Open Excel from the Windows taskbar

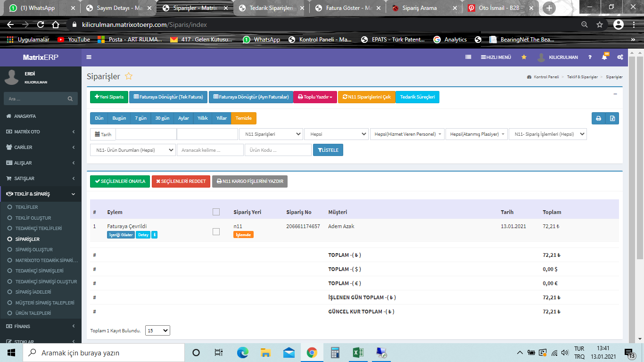(358, 353)
